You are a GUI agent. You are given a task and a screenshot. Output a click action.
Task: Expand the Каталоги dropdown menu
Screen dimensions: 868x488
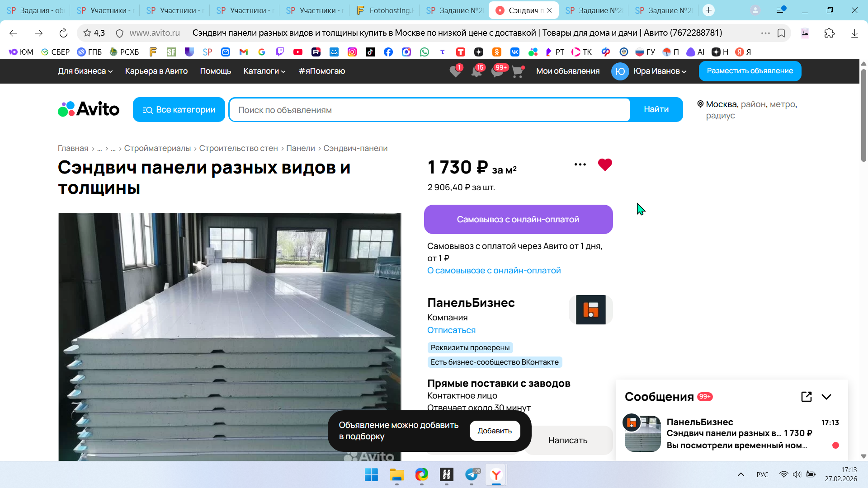pyautogui.click(x=264, y=71)
